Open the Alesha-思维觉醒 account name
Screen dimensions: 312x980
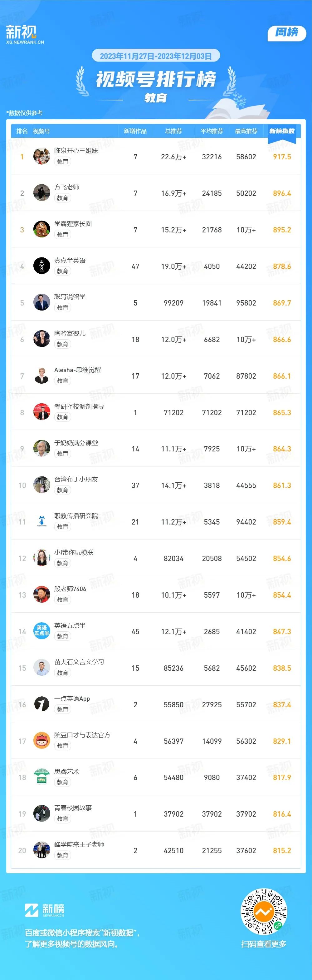point(77,370)
